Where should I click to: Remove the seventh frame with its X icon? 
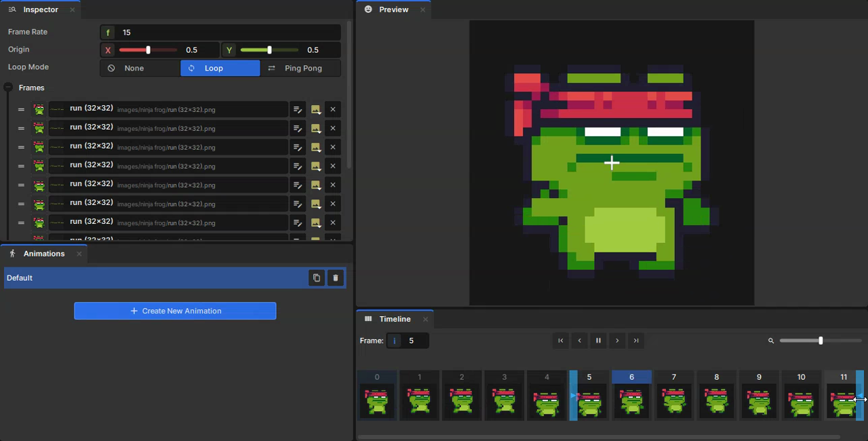(333, 223)
